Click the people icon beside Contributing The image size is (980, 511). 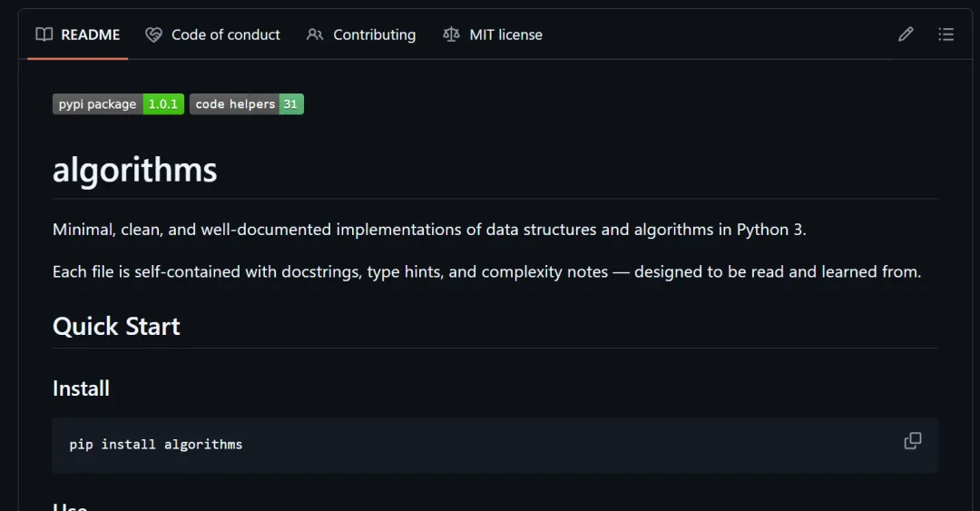click(x=315, y=34)
